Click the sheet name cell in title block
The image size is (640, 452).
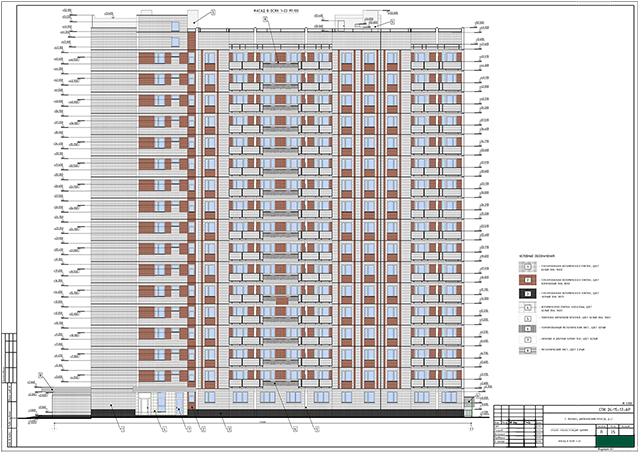(570, 441)
